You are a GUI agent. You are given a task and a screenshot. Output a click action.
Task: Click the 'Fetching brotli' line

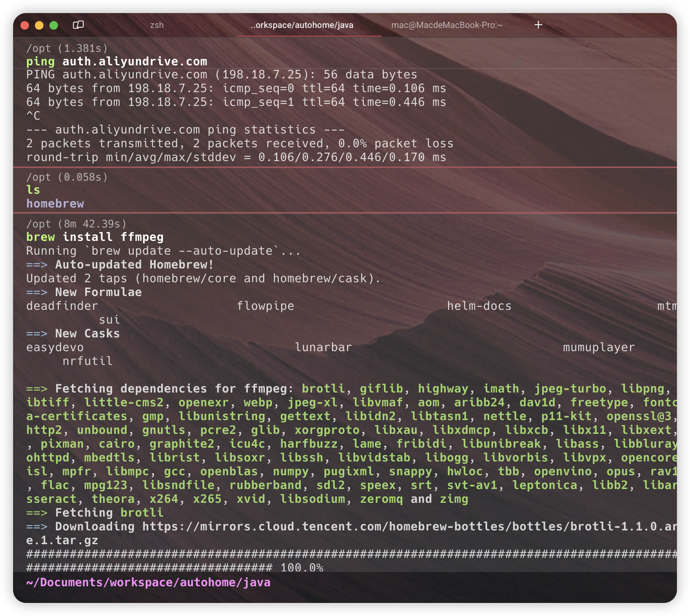pos(95,513)
